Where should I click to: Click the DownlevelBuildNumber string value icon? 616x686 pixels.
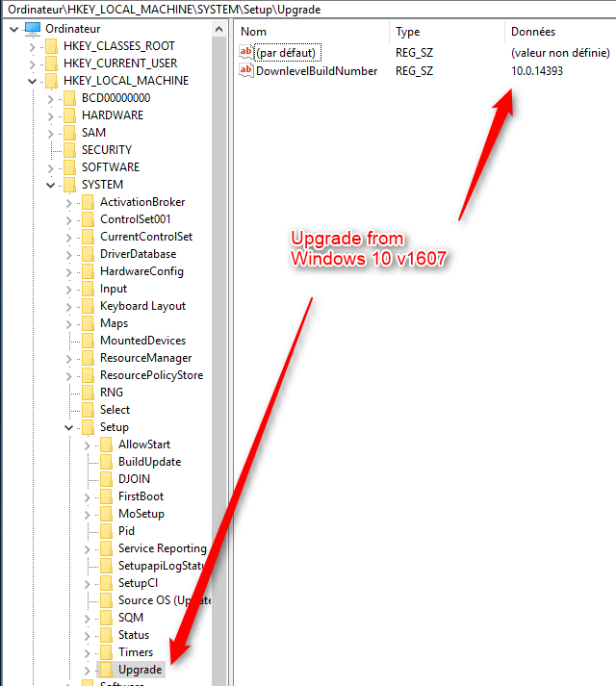pyautogui.click(x=246, y=70)
